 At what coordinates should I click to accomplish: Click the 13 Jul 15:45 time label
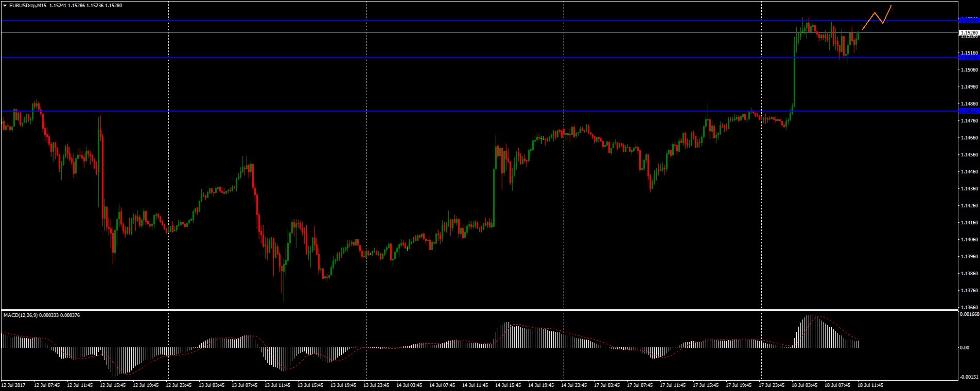pyautogui.click(x=310, y=384)
